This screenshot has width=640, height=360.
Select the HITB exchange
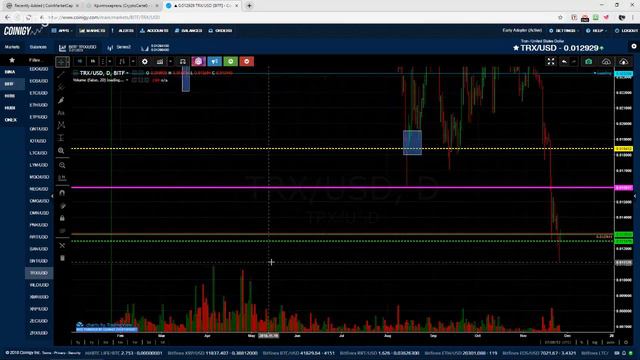click(10, 96)
